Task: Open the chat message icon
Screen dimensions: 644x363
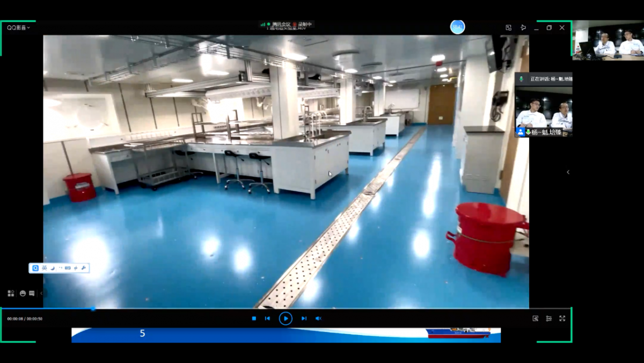Action: point(32,293)
